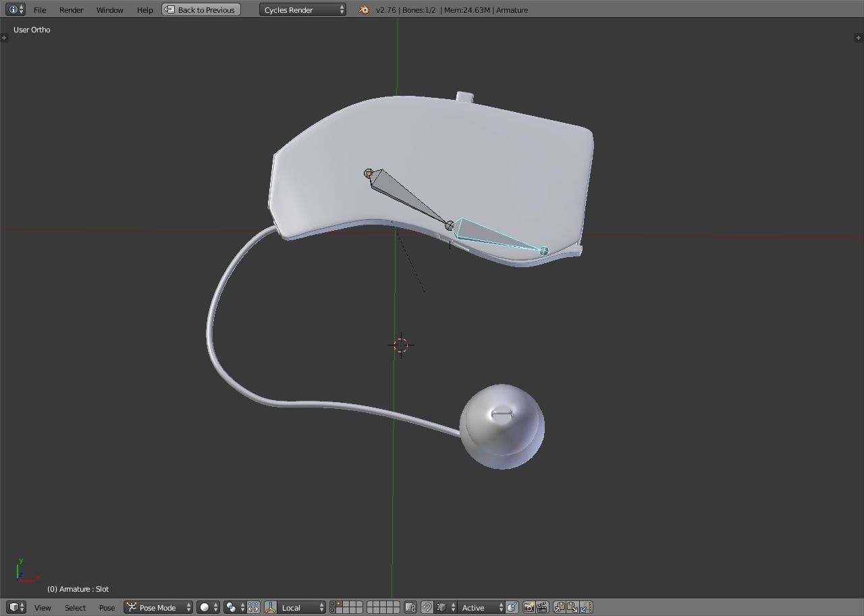Open viewport shading mode selector
The image size is (864, 616).
[x=208, y=607]
